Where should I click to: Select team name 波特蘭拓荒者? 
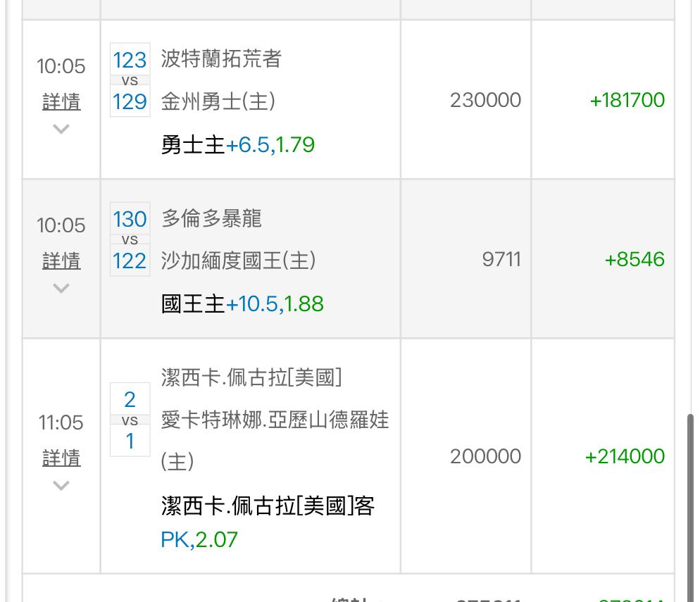(x=221, y=58)
